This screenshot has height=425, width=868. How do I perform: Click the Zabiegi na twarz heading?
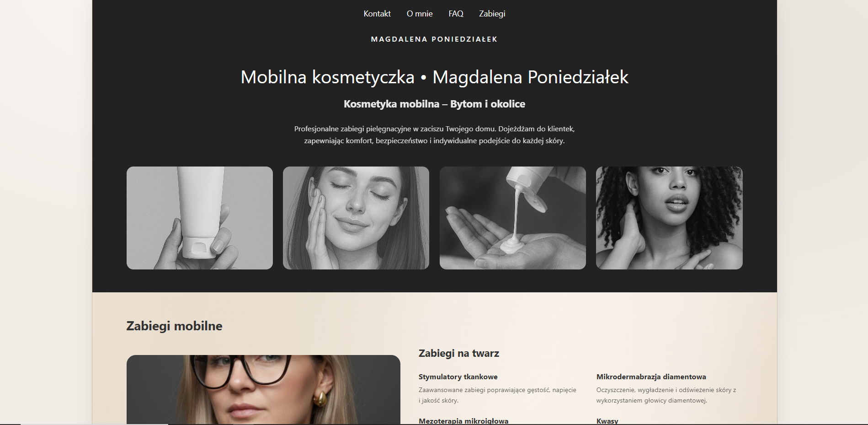click(459, 353)
